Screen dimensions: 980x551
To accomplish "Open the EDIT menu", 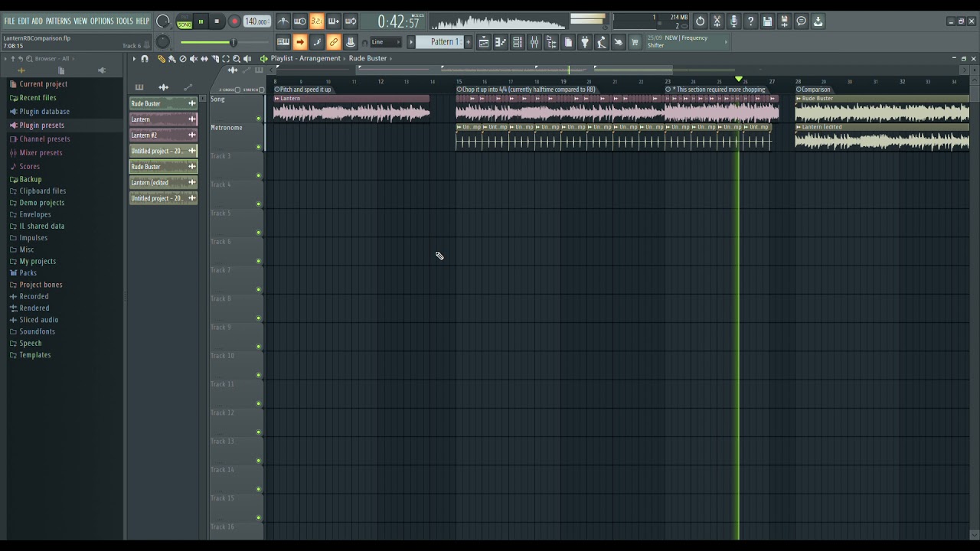I will tap(24, 21).
